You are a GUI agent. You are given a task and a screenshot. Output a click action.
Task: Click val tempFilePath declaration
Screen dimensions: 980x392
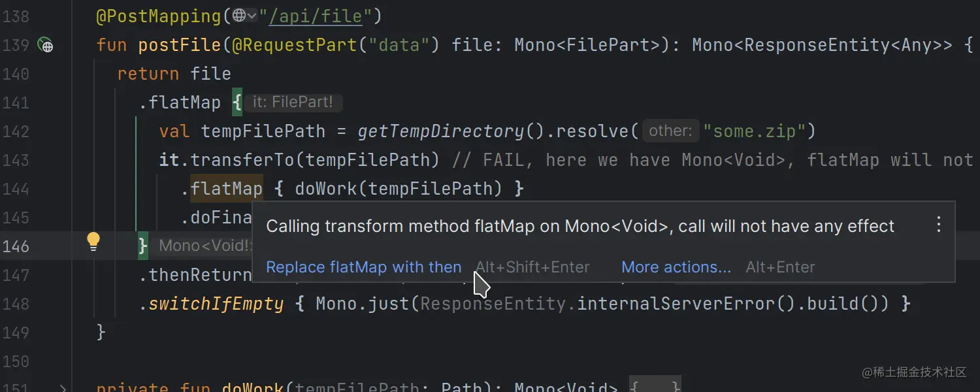[242, 131]
